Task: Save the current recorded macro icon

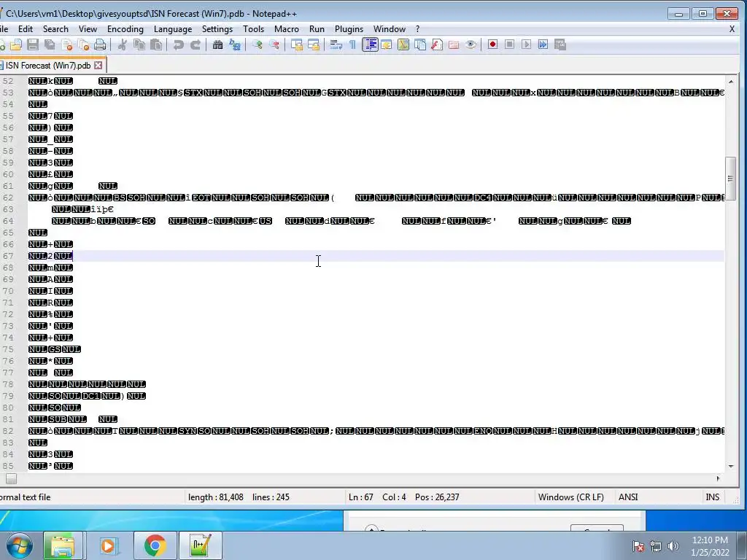Action: (560, 44)
